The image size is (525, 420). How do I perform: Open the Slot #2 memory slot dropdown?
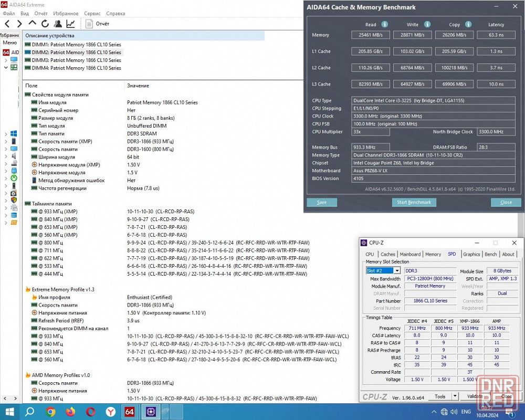[396, 271]
